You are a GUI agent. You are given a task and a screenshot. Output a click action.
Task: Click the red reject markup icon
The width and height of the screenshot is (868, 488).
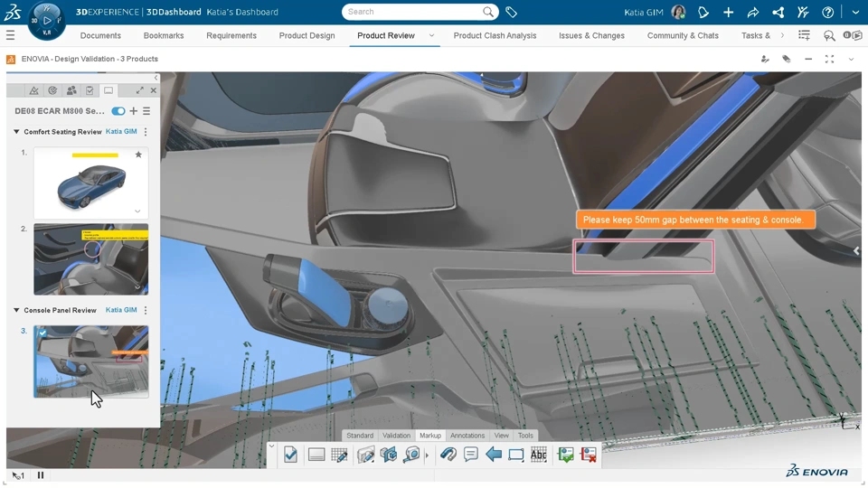tap(589, 455)
